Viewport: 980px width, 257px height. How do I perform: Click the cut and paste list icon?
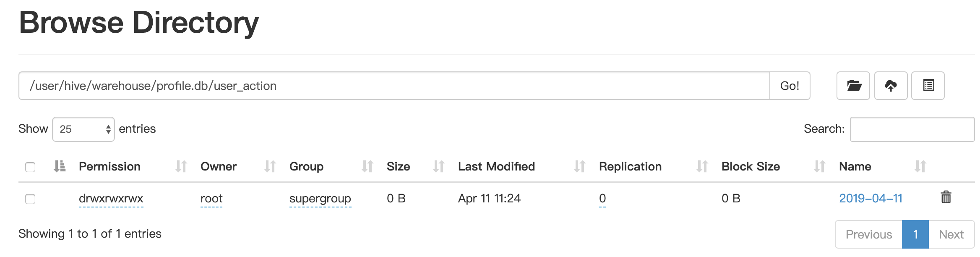928,86
